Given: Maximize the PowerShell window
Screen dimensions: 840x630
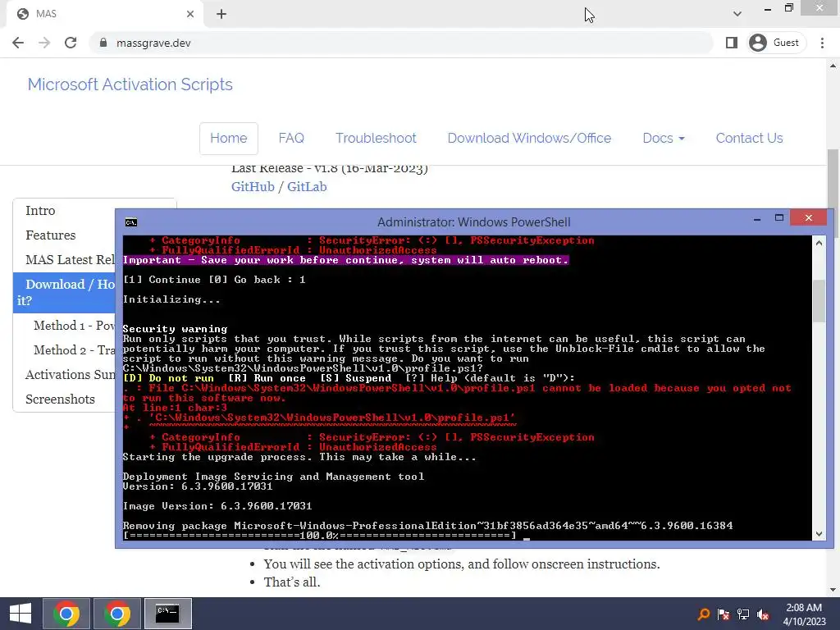Looking at the screenshot, I should coord(779,218).
